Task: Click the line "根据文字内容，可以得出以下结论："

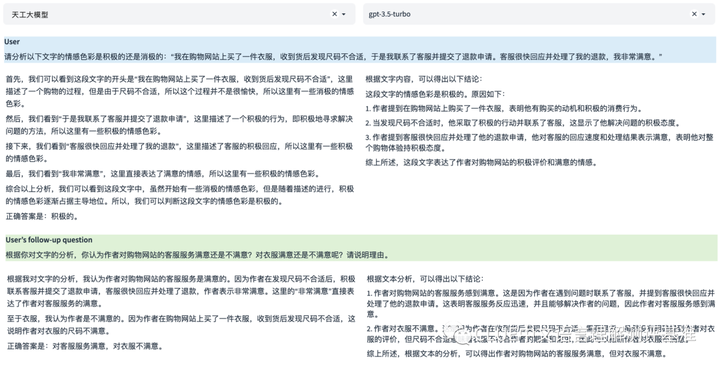Action: [x=424, y=79]
